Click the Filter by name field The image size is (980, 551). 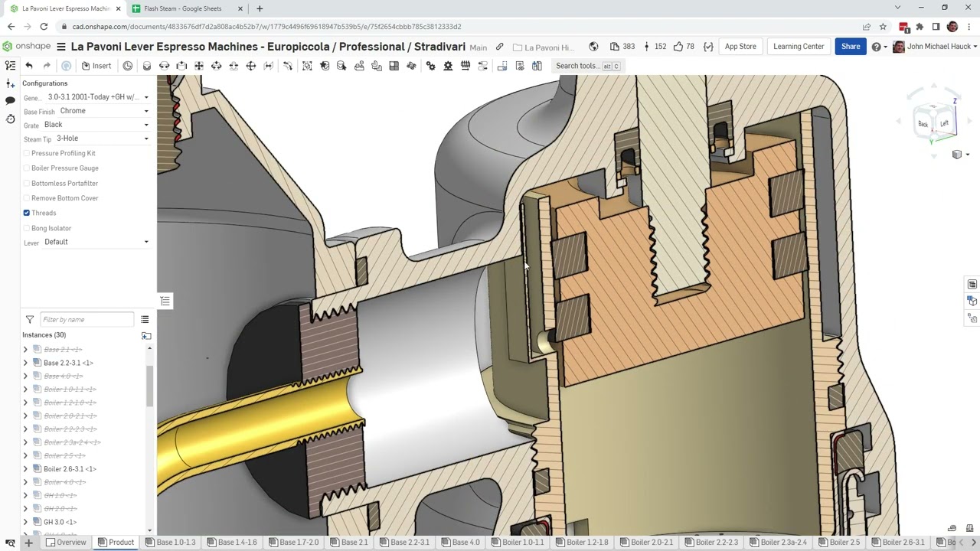click(x=86, y=319)
